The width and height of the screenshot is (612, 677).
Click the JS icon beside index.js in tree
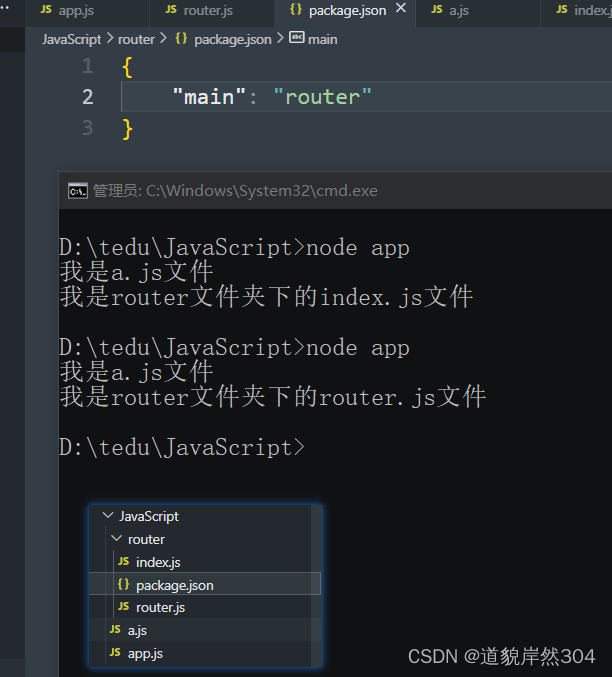pyautogui.click(x=124, y=561)
